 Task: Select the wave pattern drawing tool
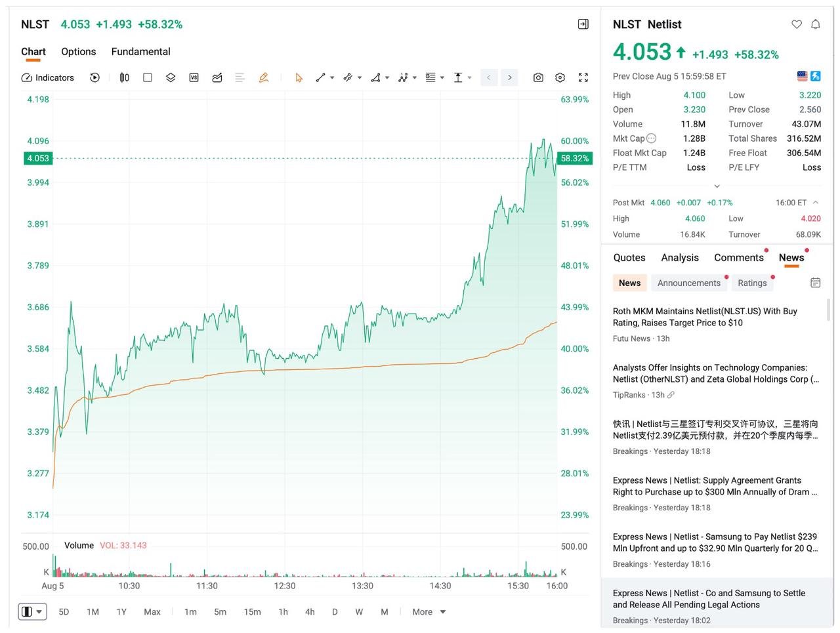click(403, 77)
